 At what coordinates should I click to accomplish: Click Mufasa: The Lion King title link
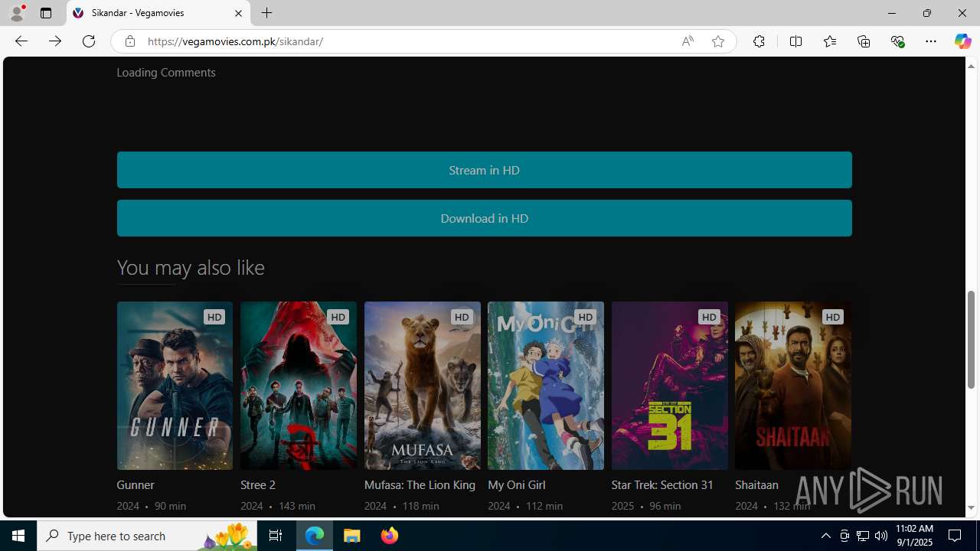pyautogui.click(x=420, y=485)
